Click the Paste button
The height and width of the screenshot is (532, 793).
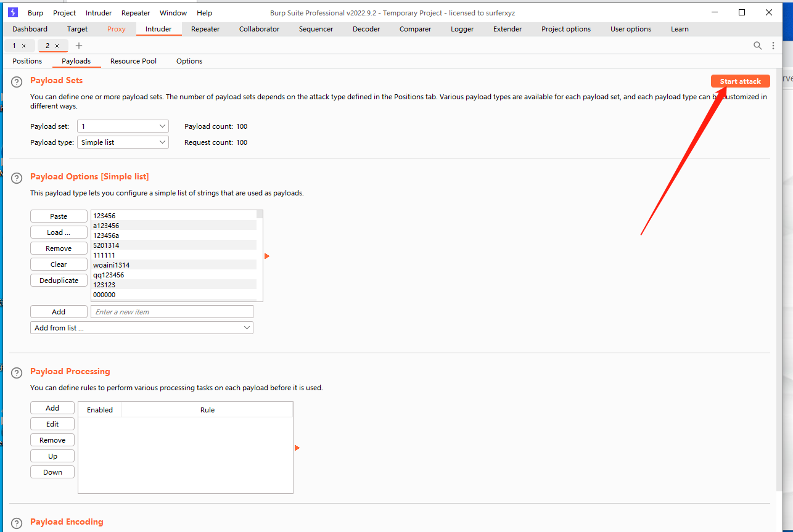pyautogui.click(x=59, y=216)
